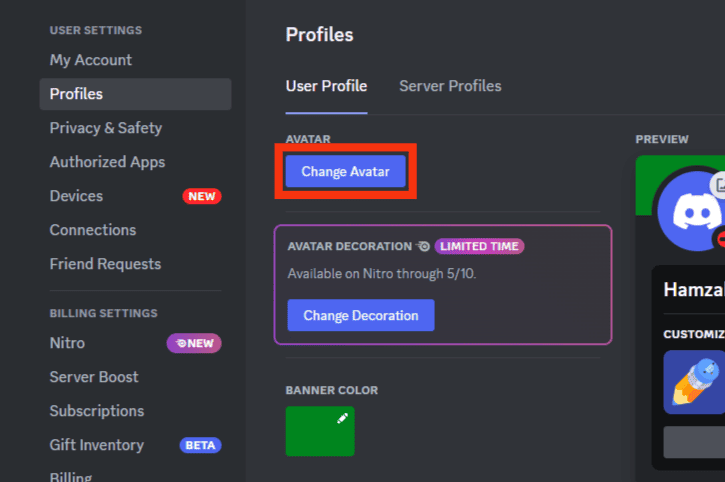Click the Profiles page heading
Image resolution: width=725 pixels, height=482 pixels.
tap(319, 35)
